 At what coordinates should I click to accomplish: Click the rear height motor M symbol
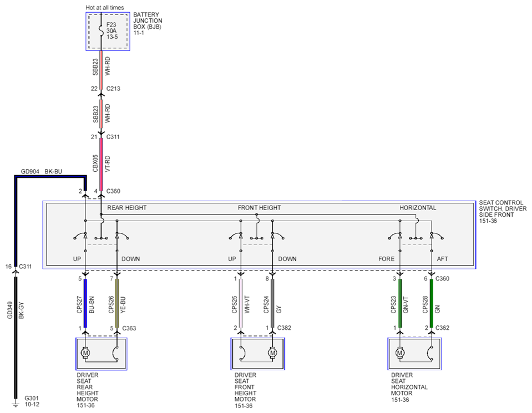pyautogui.click(x=85, y=353)
